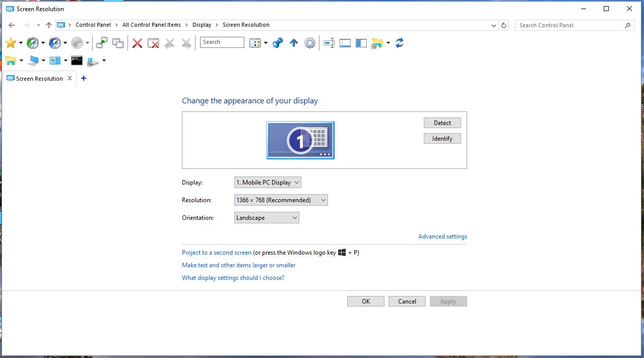Open Advanced settings link
The image size is (644, 358).
point(442,236)
